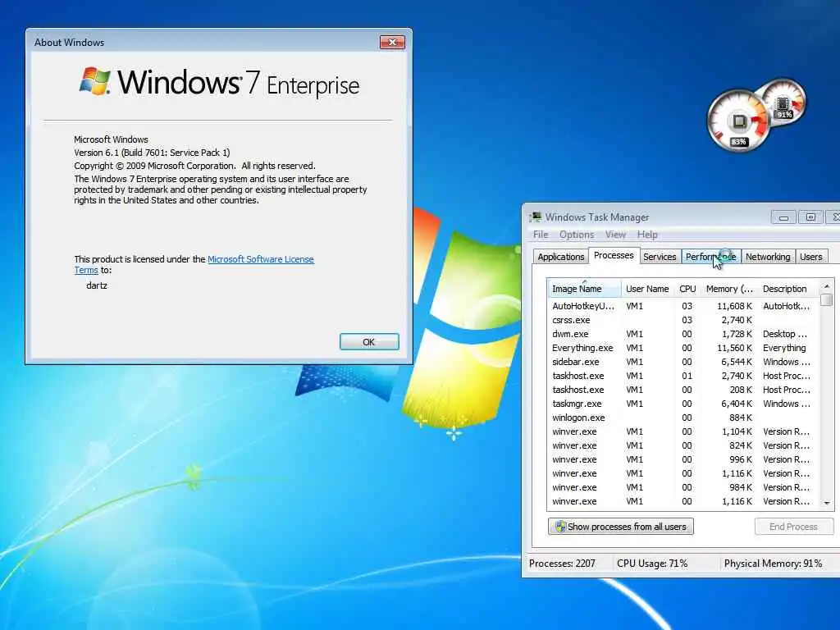840x630 pixels.
Task: Click Show processes from all users
Action: (620, 527)
